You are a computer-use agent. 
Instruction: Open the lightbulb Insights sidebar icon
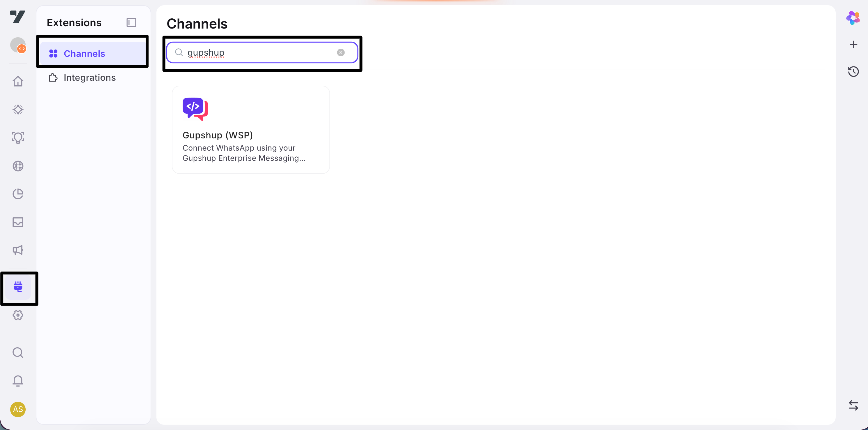18,138
